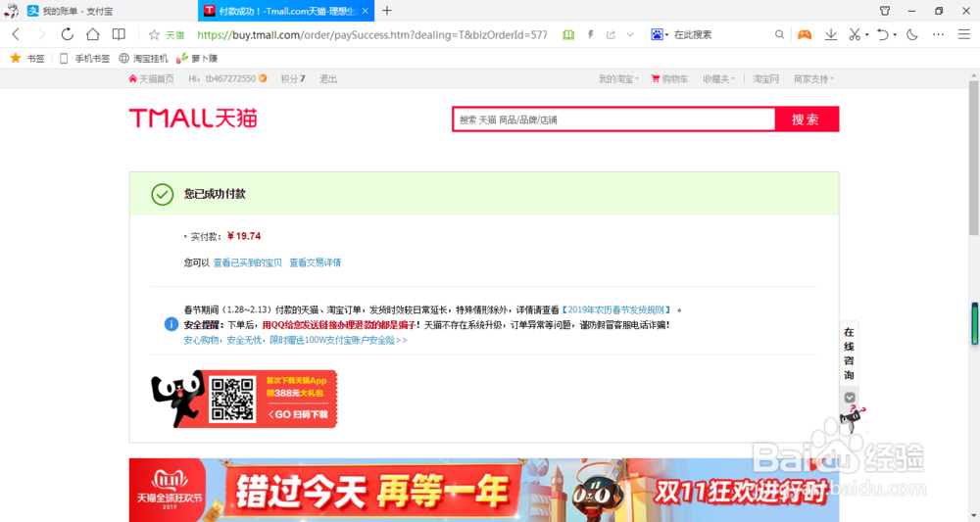Screen dimensions: 980x522
Task: Open the browser hamburger main menu
Action: pyautogui.click(x=963, y=35)
